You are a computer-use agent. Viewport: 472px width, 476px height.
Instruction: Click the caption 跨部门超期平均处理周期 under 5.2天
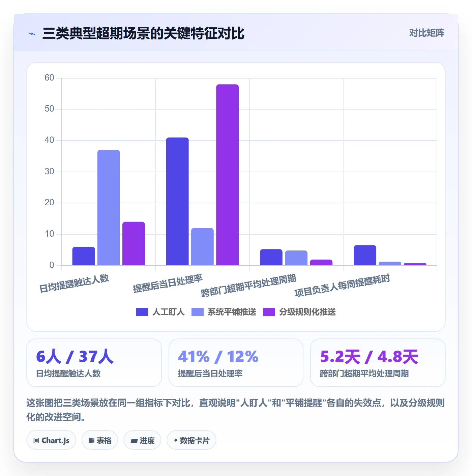coord(364,374)
